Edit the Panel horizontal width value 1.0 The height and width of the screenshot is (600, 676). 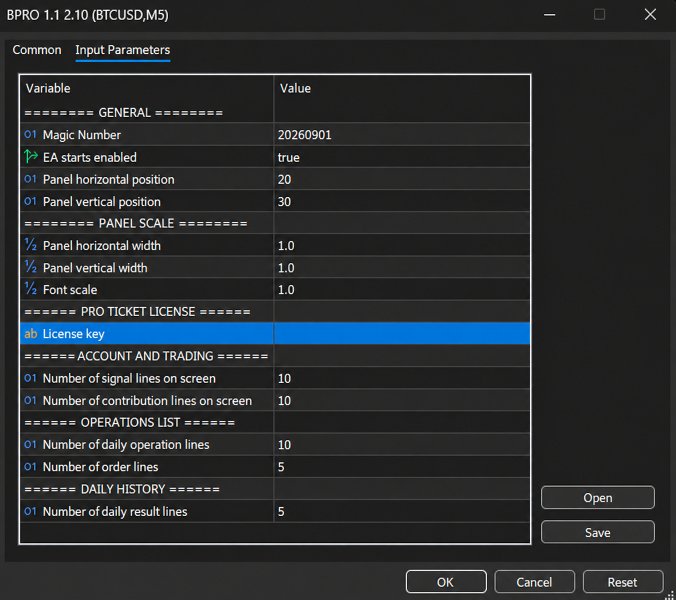coord(402,245)
